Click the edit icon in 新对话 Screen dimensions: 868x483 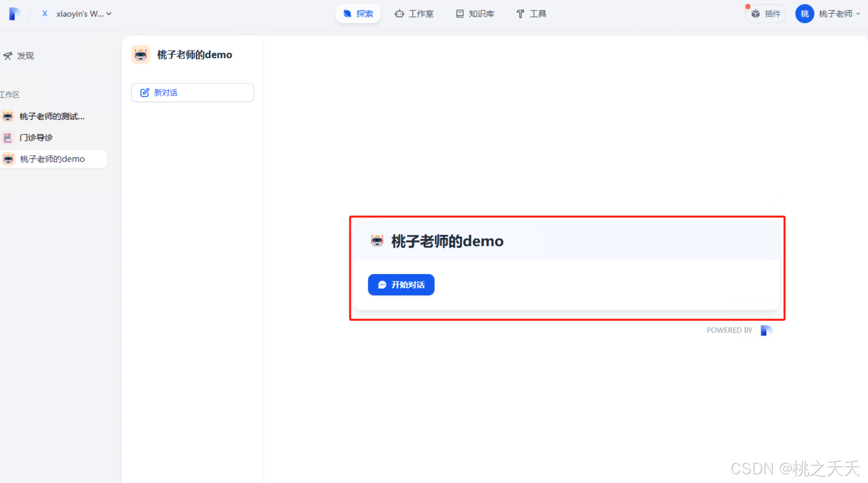pyautogui.click(x=145, y=92)
